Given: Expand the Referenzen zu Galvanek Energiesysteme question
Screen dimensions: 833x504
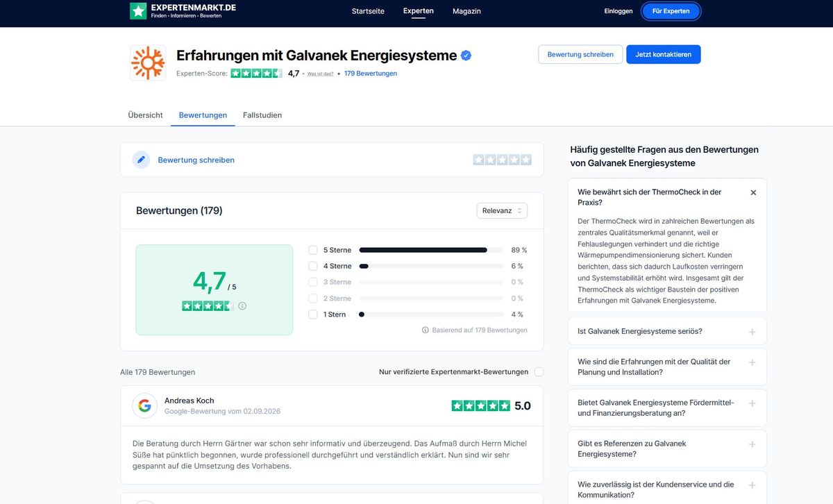Looking at the screenshot, I should 667,449.
